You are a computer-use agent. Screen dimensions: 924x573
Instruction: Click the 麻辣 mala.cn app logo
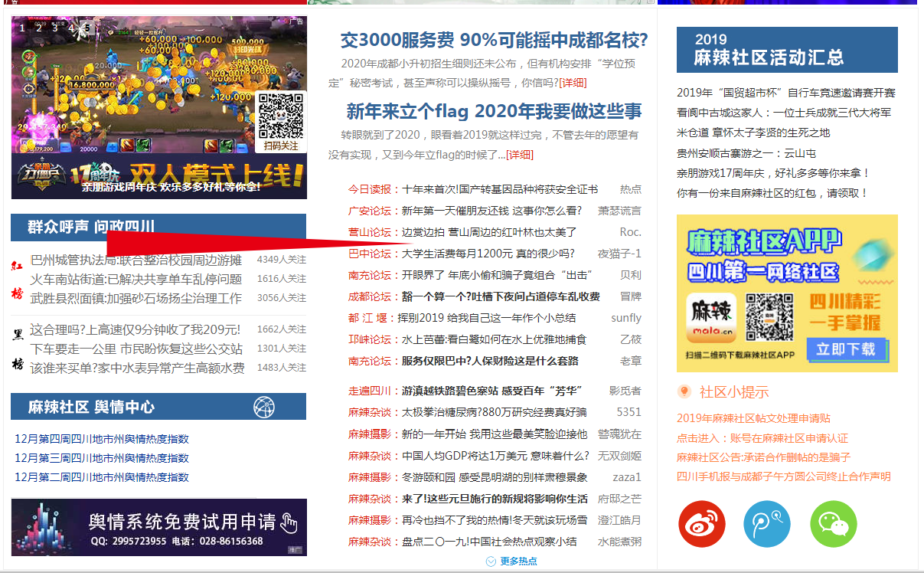click(x=711, y=318)
